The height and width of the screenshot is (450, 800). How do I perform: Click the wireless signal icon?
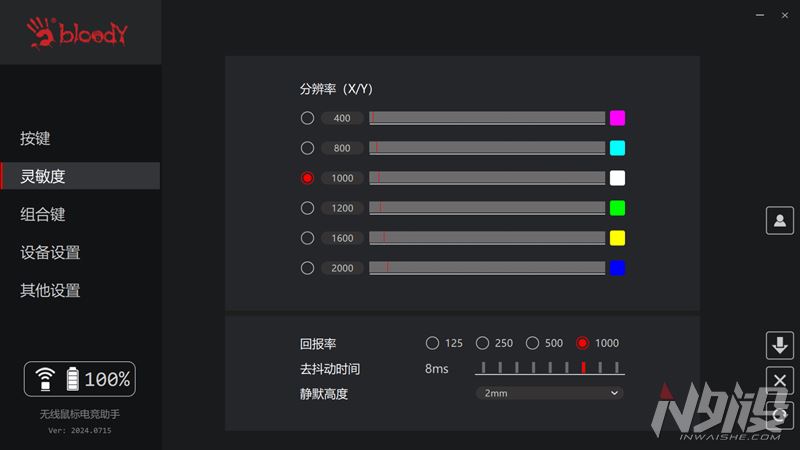[x=45, y=379]
